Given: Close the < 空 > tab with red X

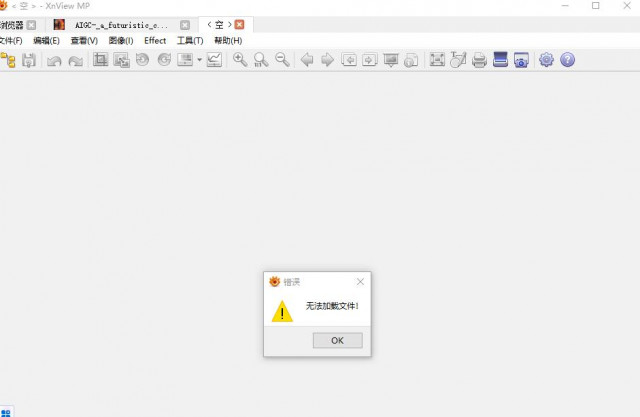Looking at the screenshot, I should [240, 25].
